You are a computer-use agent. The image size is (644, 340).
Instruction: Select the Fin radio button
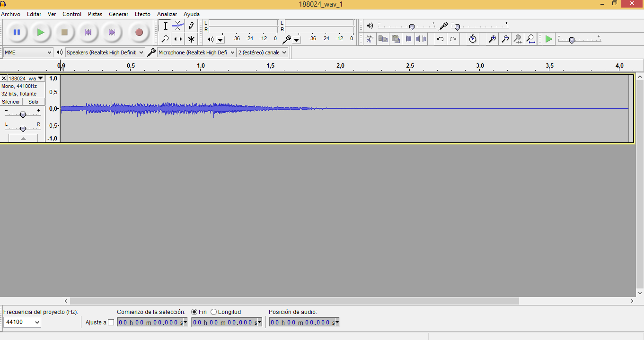click(194, 312)
